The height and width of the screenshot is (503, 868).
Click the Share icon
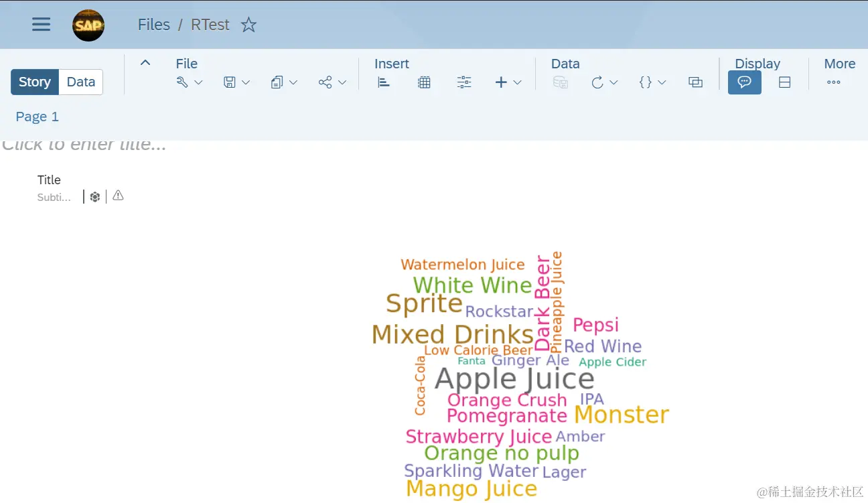click(x=325, y=82)
